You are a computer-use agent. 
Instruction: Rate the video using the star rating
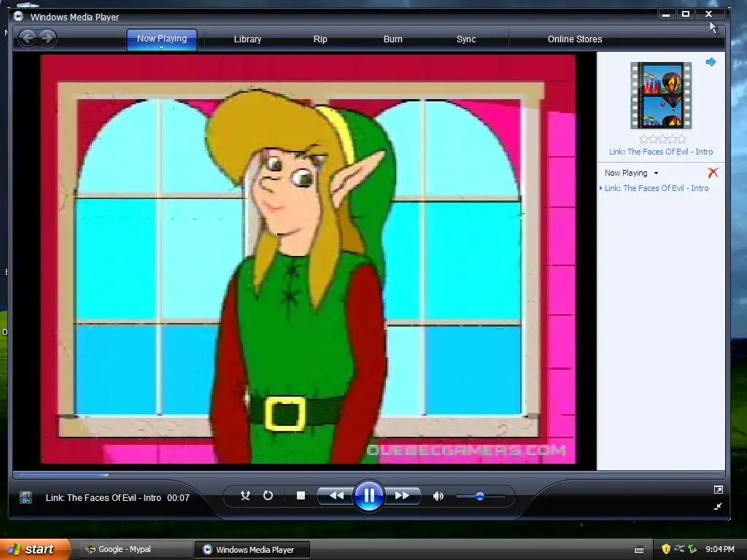pyautogui.click(x=662, y=139)
